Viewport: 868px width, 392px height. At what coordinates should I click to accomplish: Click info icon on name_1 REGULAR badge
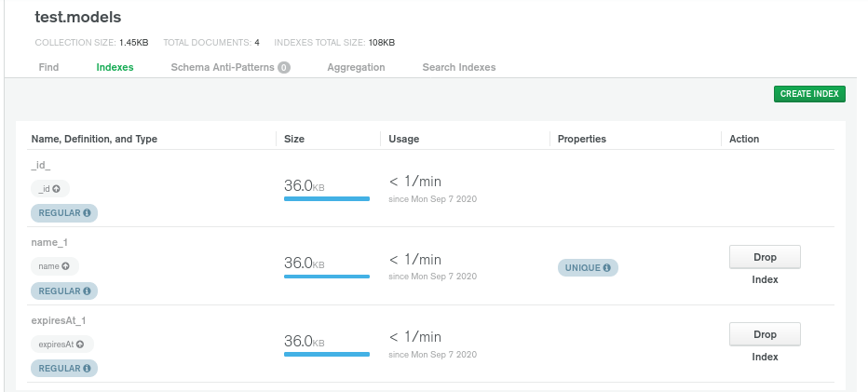pyautogui.click(x=88, y=291)
